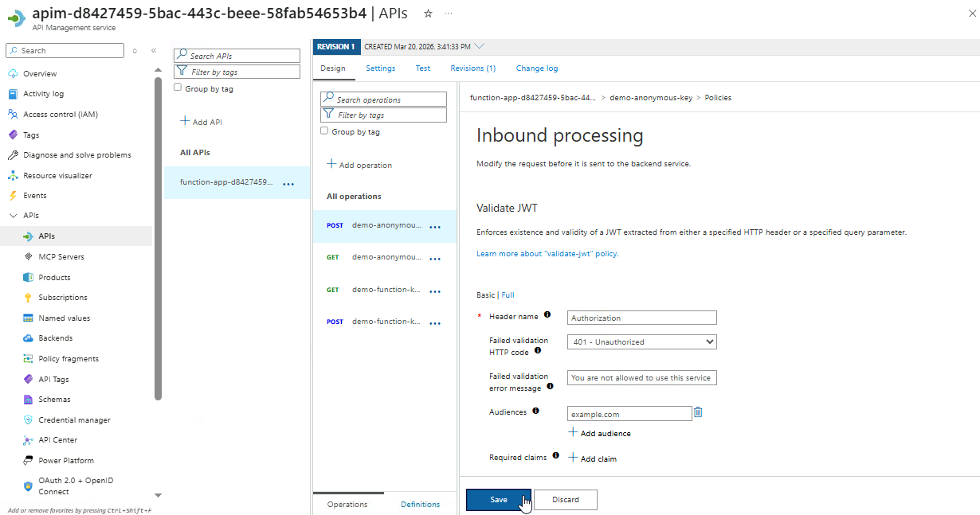
Task: Switch to the Test tab
Action: click(422, 68)
